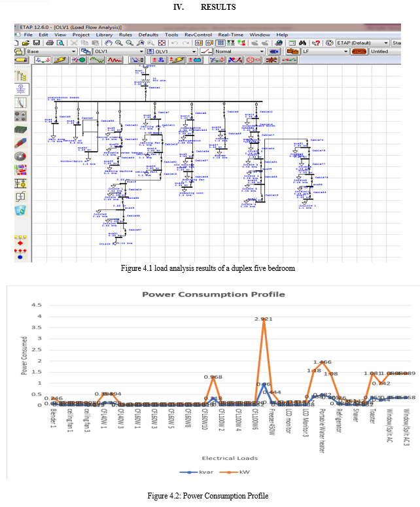Switch to Edit mode pencil icon
The width and height of the screenshot is (420, 507).
click(22, 60)
